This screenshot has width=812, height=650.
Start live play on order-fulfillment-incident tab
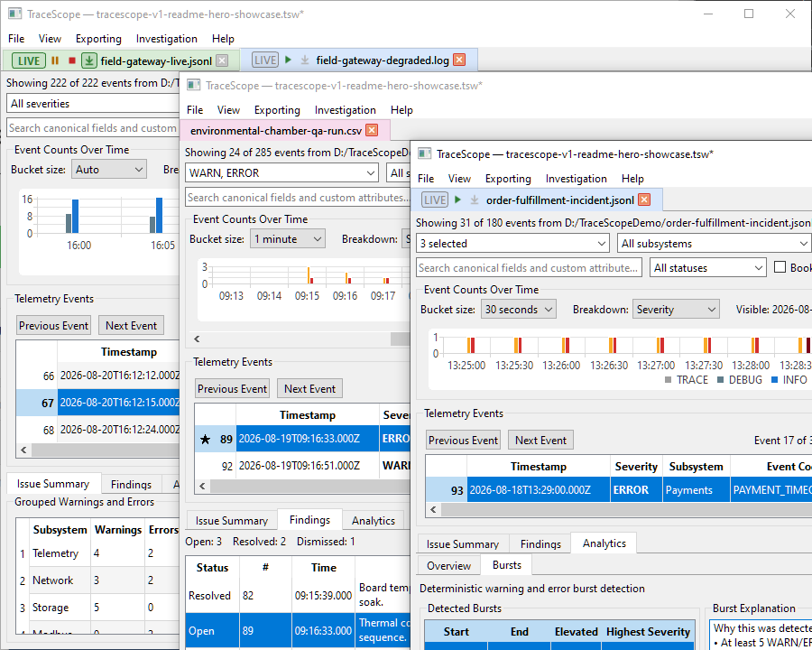coord(457,200)
